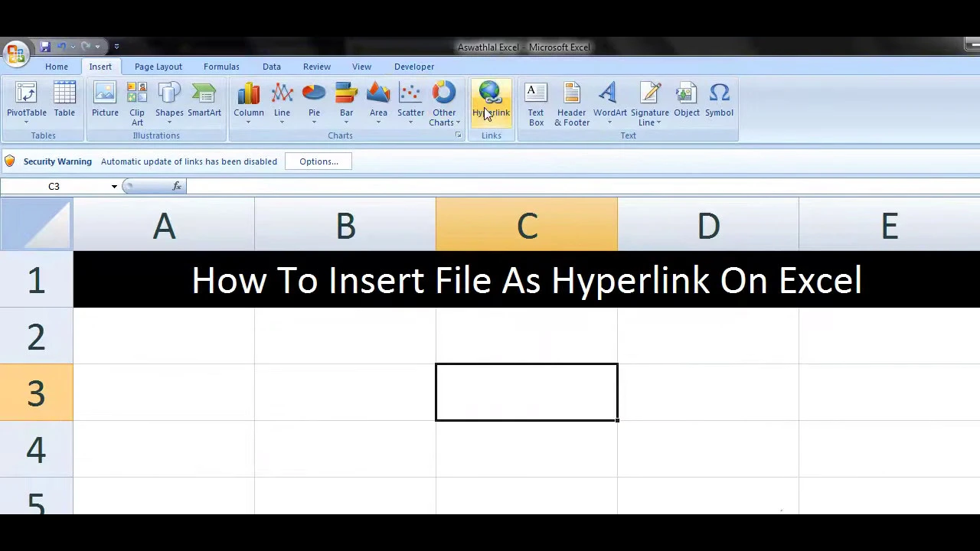The height and width of the screenshot is (551, 980).
Task: Go to the Formulas tab
Action: pyautogui.click(x=221, y=67)
